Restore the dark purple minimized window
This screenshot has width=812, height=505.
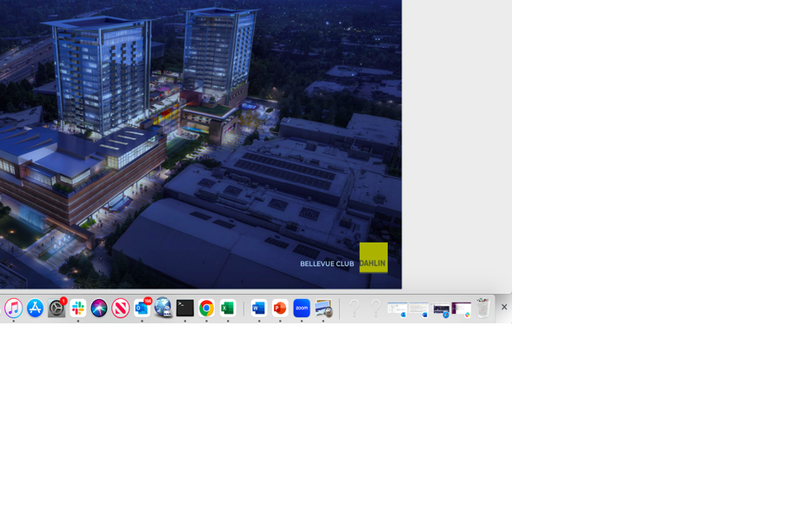(x=462, y=307)
